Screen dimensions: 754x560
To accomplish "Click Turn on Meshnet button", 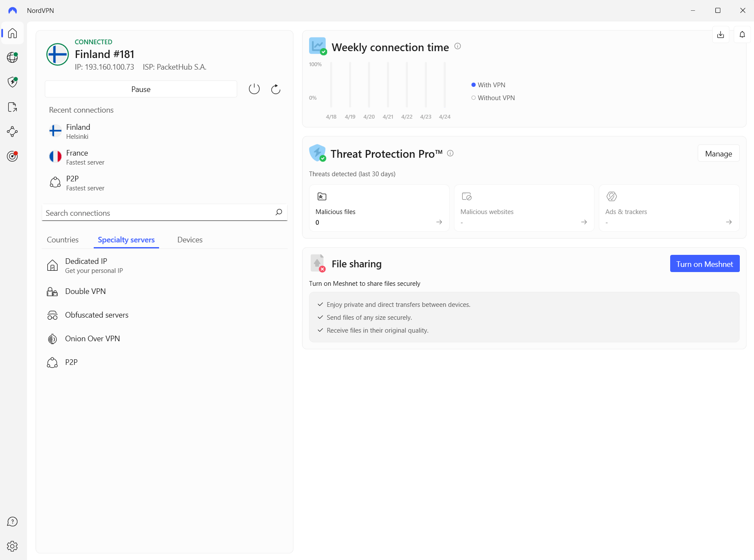I will click(x=705, y=264).
